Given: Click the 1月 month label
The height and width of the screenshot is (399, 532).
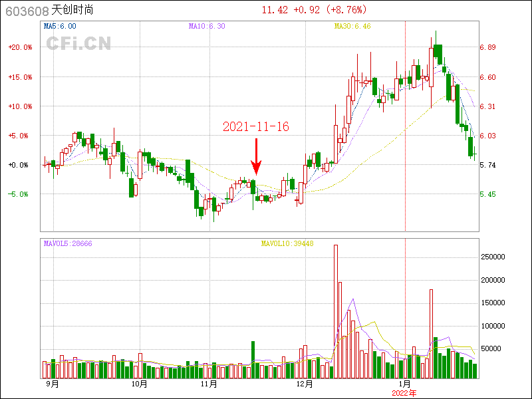Looking at the screenshot, I should point(405,384).
